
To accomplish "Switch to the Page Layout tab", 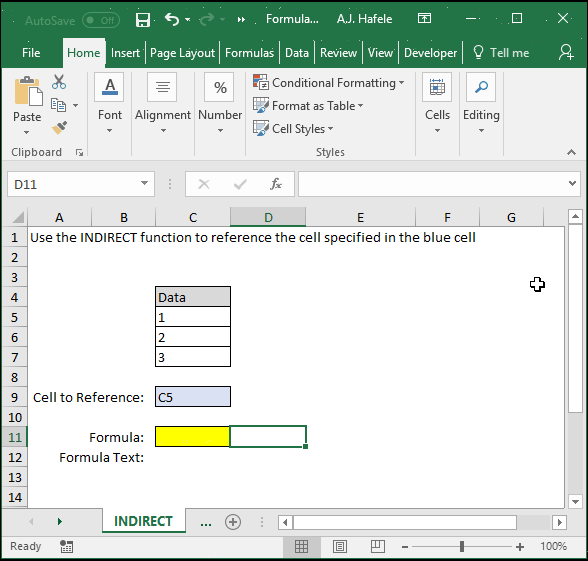I will point(182,53).
